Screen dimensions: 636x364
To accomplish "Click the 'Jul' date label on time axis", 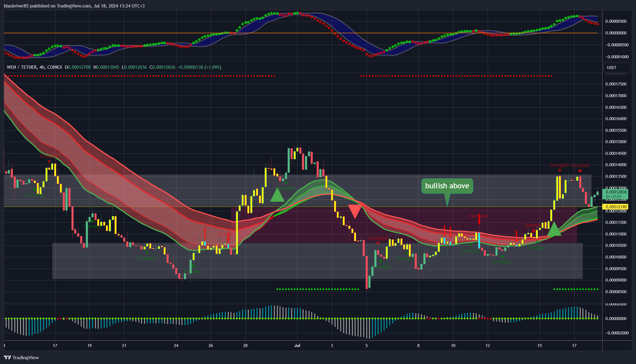I will pyautogui.click(x=297, y=345).
